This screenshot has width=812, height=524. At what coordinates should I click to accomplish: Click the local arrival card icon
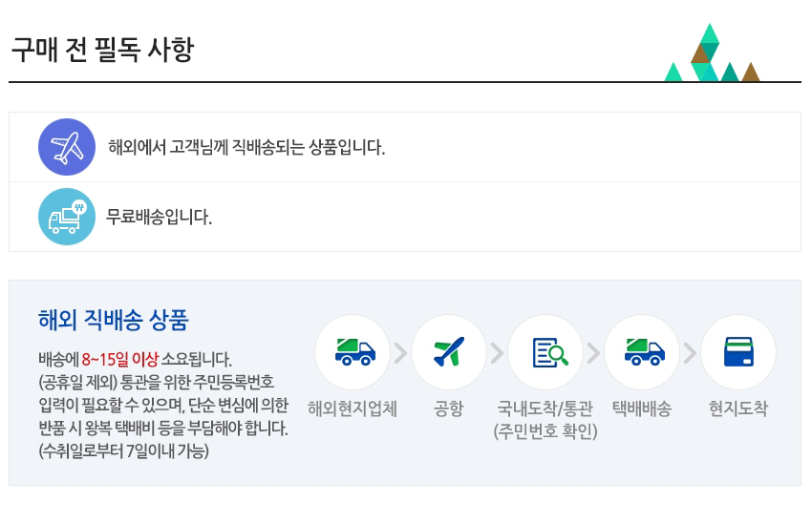click(x=738, y=352)
